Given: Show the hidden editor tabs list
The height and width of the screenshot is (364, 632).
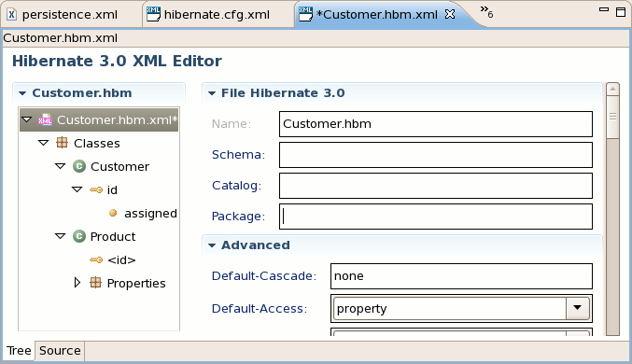Looking at the screenshot, I should click(x=486, y=12).
